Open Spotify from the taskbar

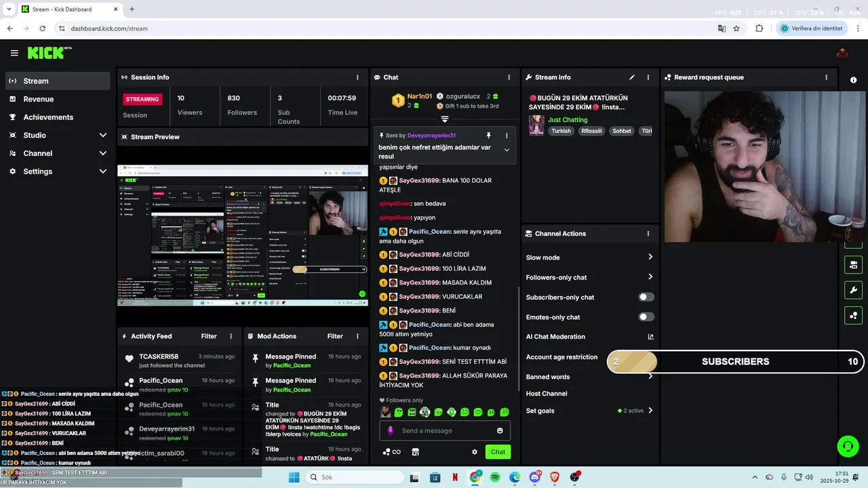pyautogui.click(x=495, y=477)
